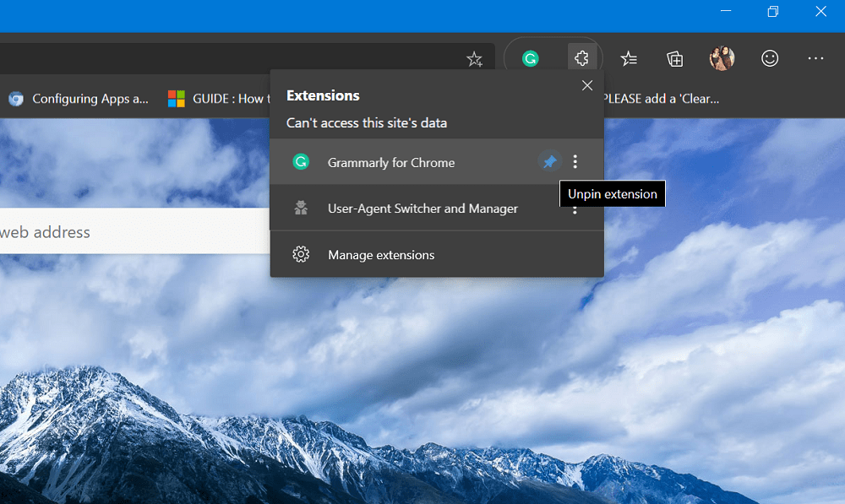Open the Settings and more ellipsis menu
Image resolution: width=845 pixels, height=504 pixels.
(815, 58)
